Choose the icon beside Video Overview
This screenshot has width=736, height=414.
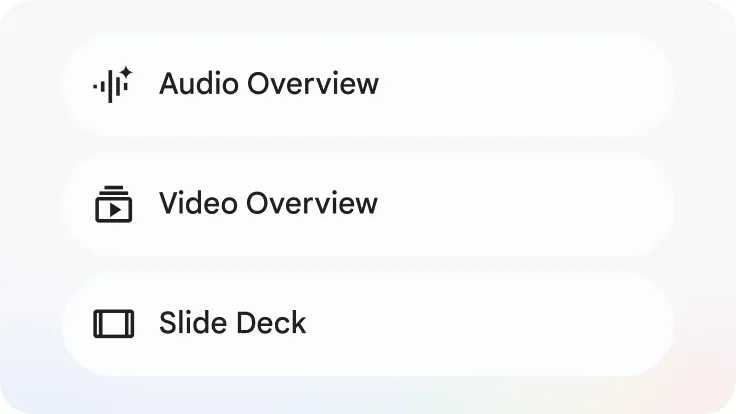(114, 204)
